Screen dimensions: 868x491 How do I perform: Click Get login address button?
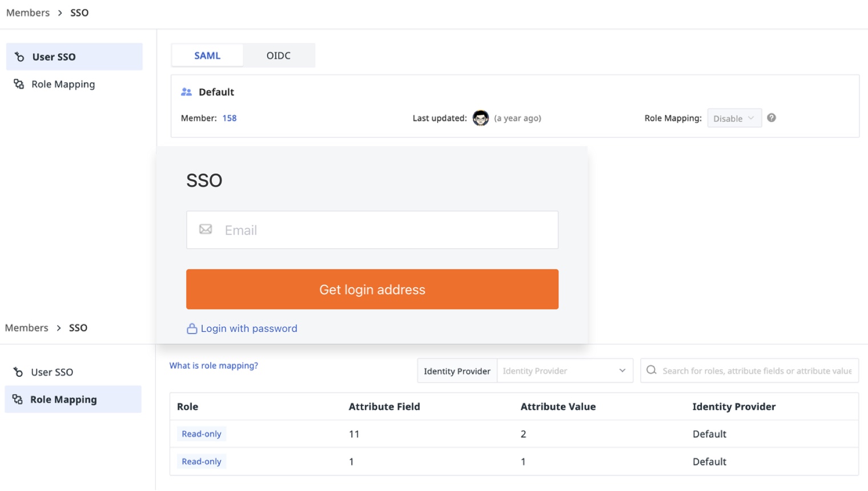coord(372,289)
